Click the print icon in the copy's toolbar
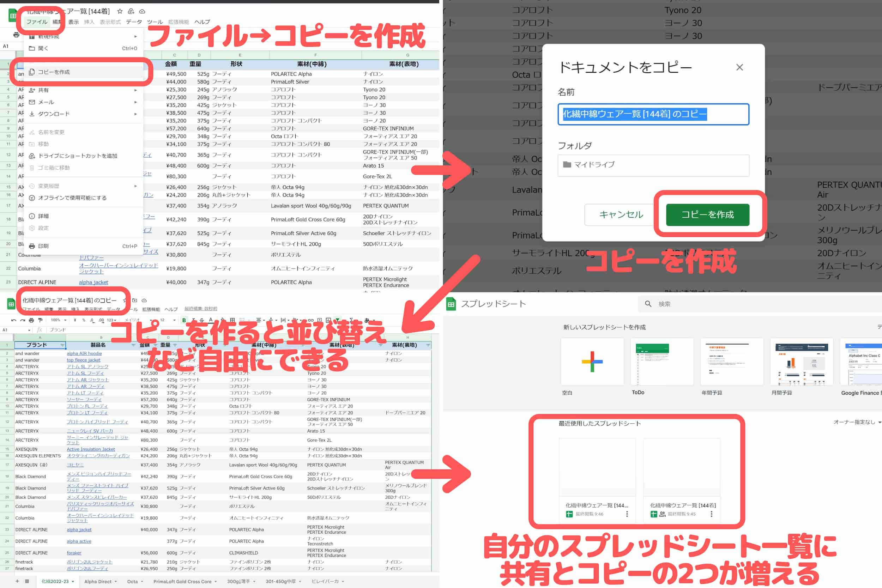The image size is (882, 588). click(31, 320)
